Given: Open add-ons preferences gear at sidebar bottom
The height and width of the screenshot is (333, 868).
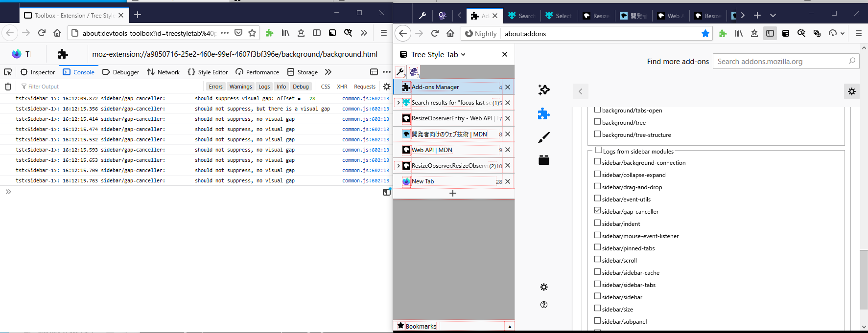Looking at the screenshot, I should 544,287.
